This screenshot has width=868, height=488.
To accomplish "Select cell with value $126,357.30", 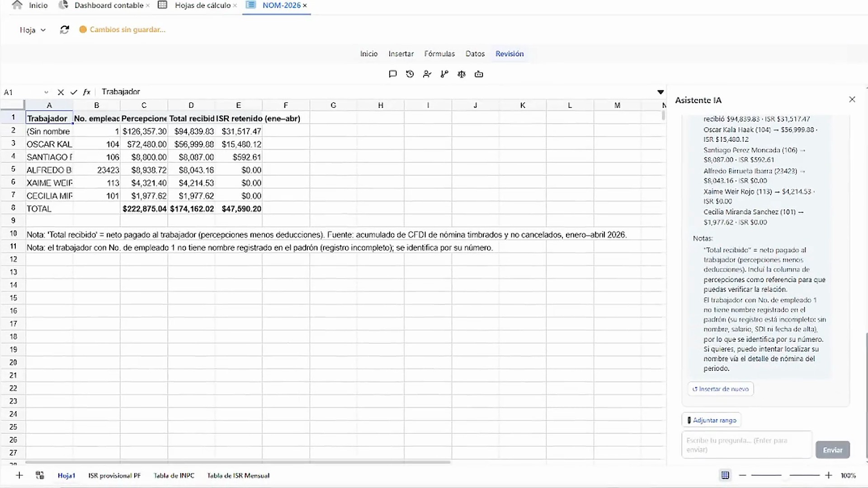I will tap(144, 131).
